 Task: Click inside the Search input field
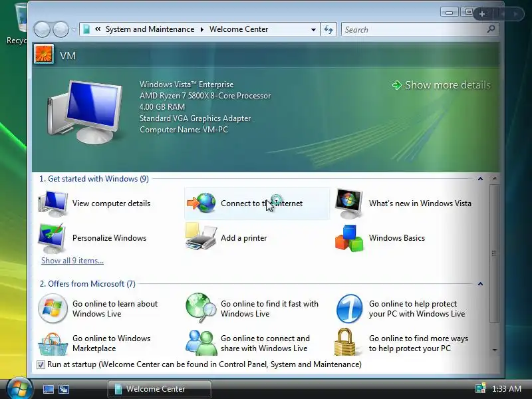(414, 29)
